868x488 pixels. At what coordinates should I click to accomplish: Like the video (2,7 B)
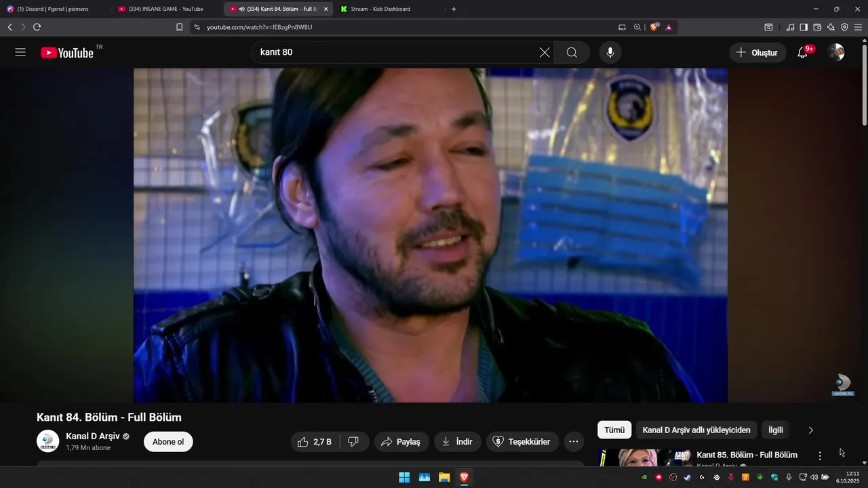(315, 442)
